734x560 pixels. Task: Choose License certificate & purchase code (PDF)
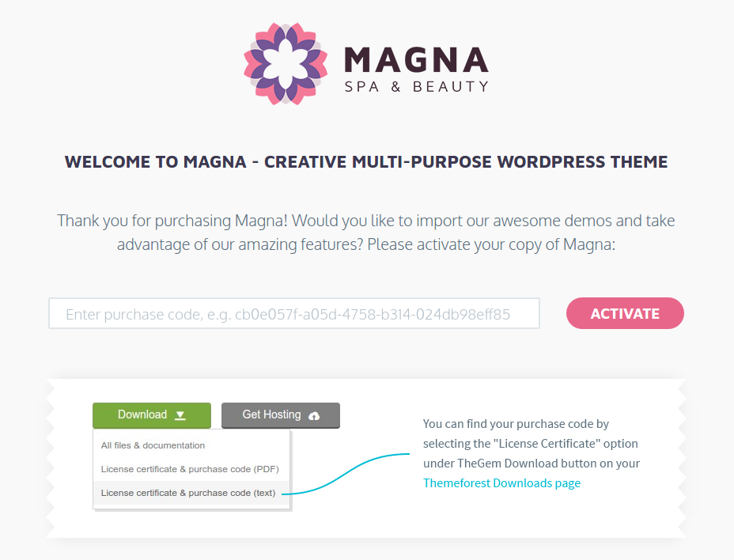[190, 469]
